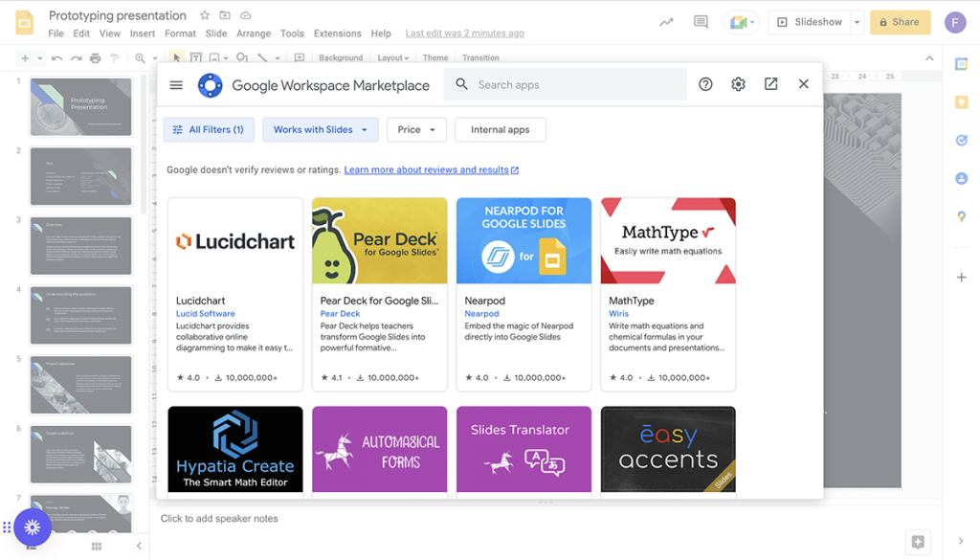The height and width of the screenshot is (560, 980).
Task: Open Marketplace help
Action: pos(705,84)
